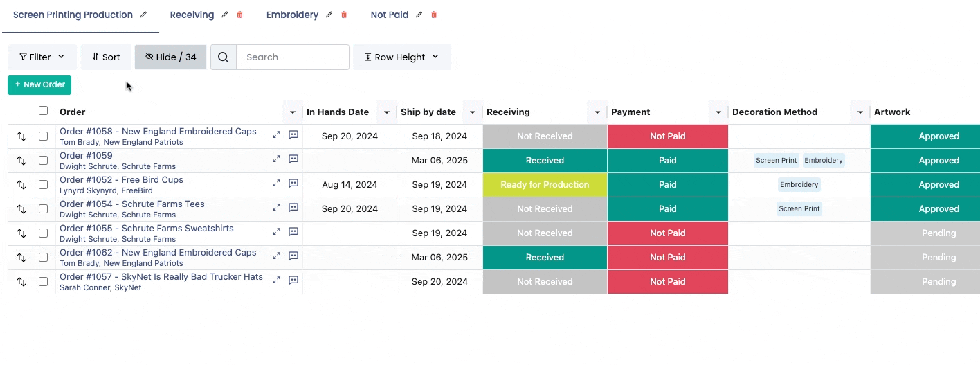Open comments for Order #1054
This screenshot has width=980, height=365.
(x=293, y=208)
